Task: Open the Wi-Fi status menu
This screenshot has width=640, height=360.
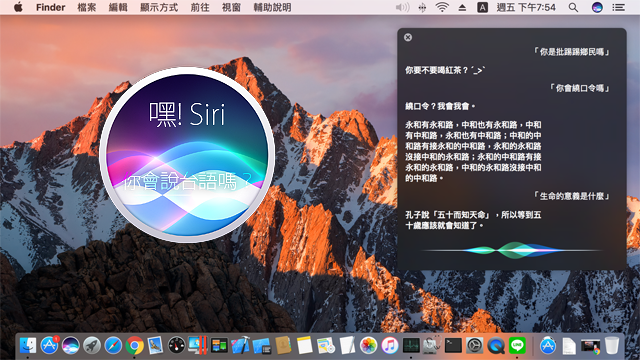Action: click(442, 7)
